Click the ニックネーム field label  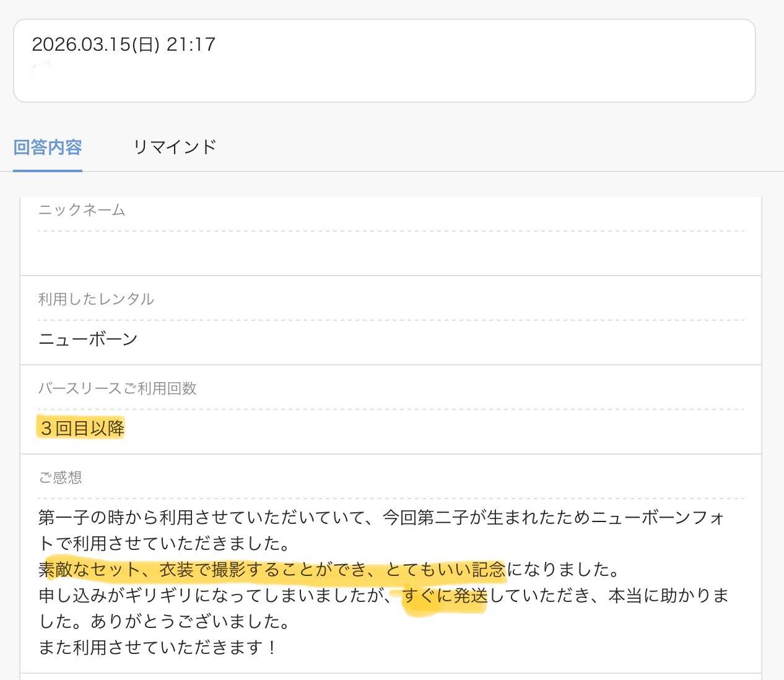pyautogui.click(x=82, y=211)
